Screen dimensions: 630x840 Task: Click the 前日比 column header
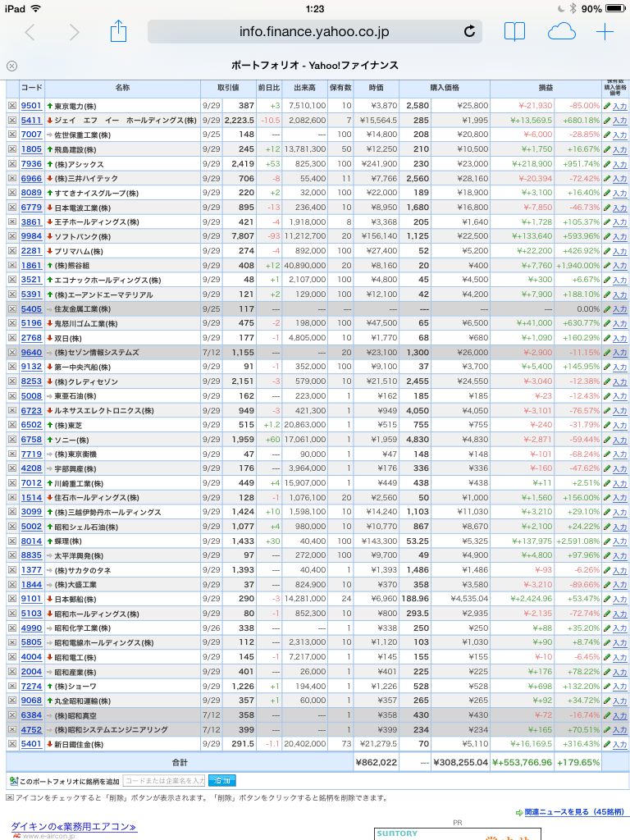pyautogui.click(x=268, y=87)
